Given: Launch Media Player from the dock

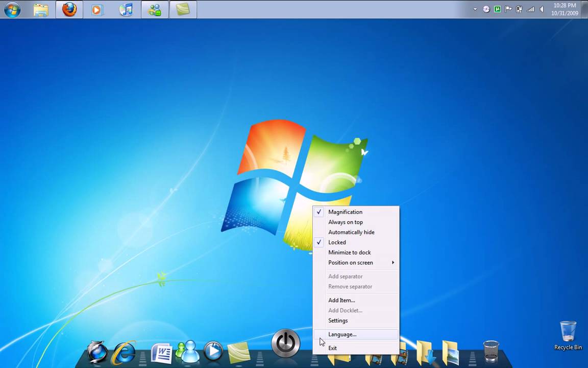Looking at the screenshot, I should click(213, 351).
